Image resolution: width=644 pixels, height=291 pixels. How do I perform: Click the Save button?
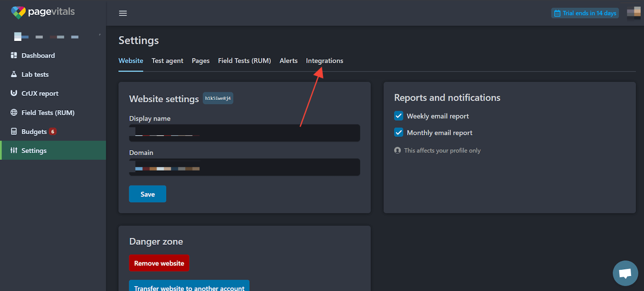tap(147, 194)
